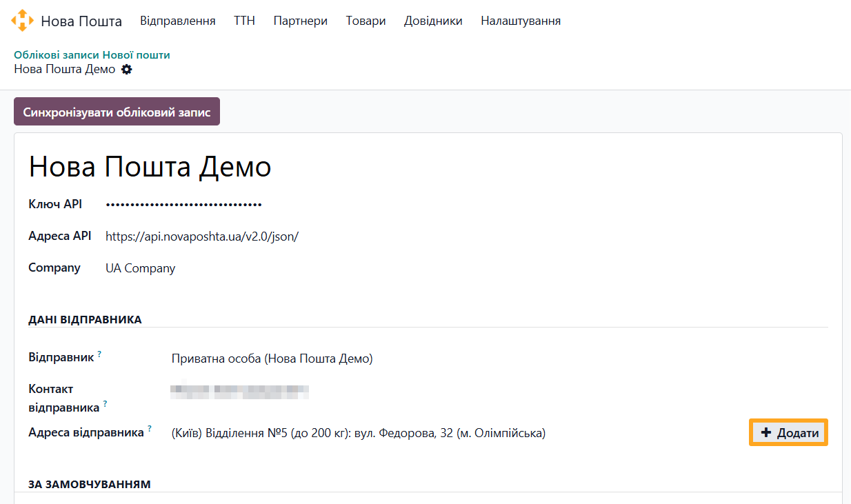Click Приватна особа (Нова Пошта Демо) sender value
This screenshot has height=504, width=851.
tap(272, 359)
